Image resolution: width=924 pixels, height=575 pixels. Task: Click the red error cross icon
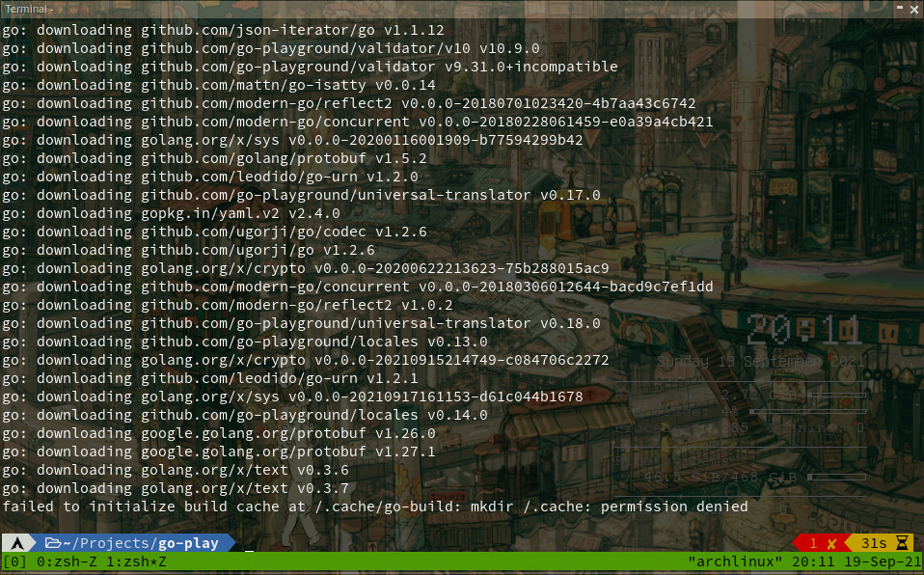(831, 543)
